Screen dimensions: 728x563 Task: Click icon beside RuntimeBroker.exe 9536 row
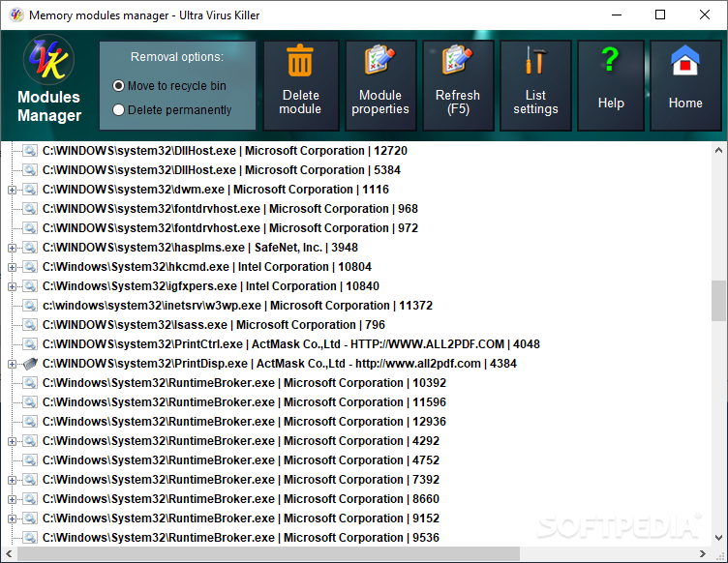(30, 538)
